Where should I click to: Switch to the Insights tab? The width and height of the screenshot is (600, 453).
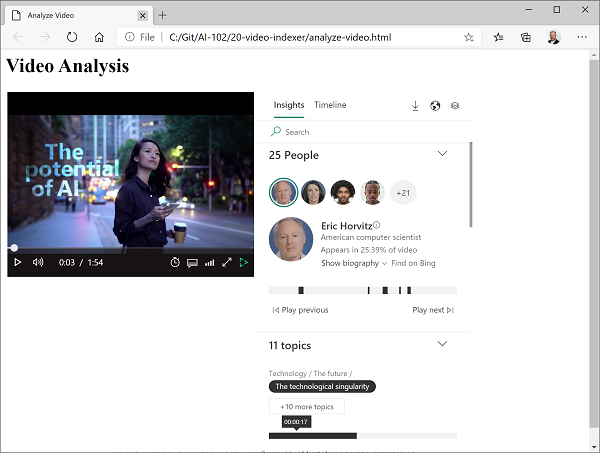click(289, 105)
